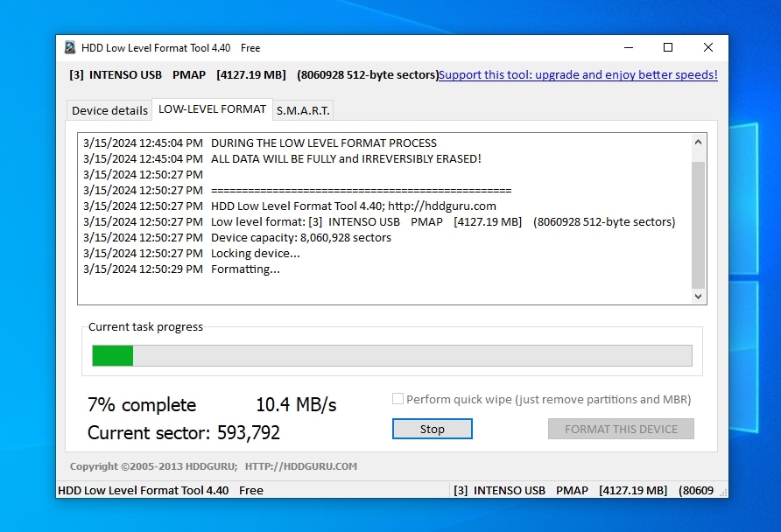Click the HDD tool app icon in title bar

pyautogui.click(x=70, y=48)
